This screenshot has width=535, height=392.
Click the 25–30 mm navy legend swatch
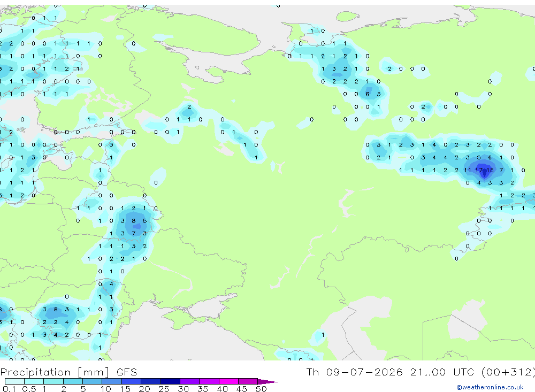click(170, 381)
